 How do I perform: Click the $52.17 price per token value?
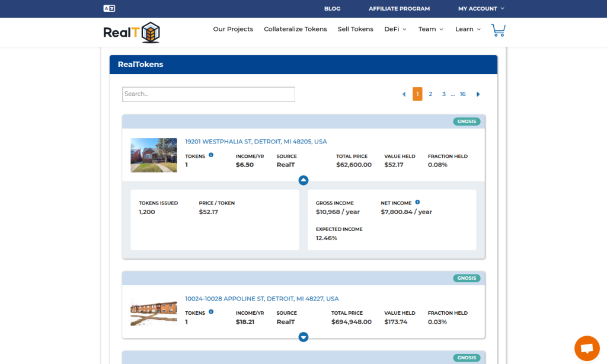pyautogui.click(x=208, y=212)
